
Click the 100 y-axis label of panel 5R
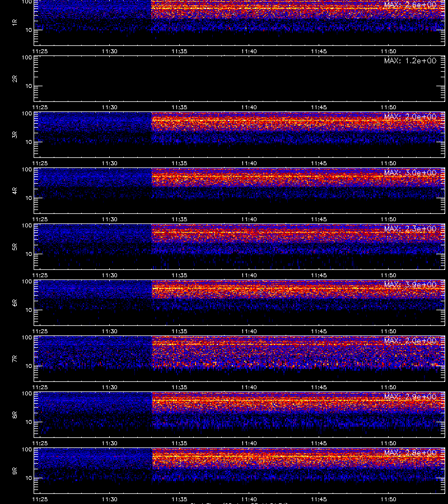tap(27, 226)
